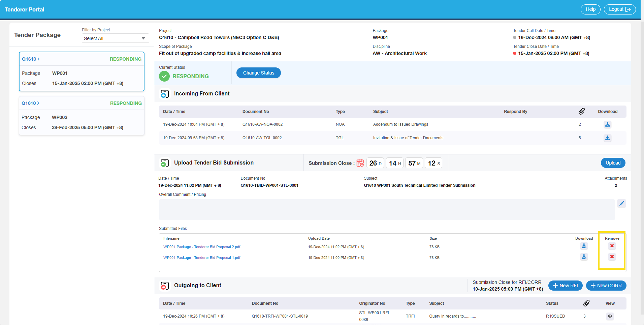Click document number Q1610-AW-TGL-0002
Image resolution: width=644 pixels, height=325 pixels.
(x=262, y=138)
